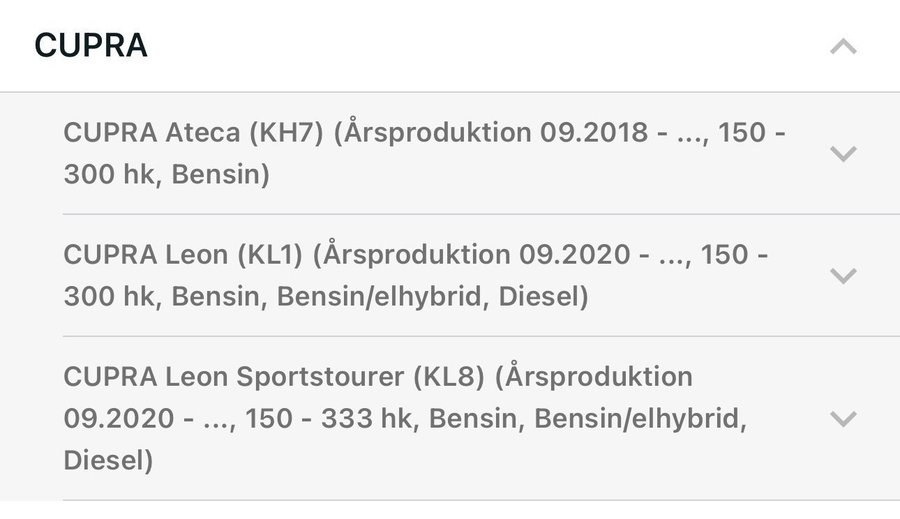Click the down chevron beside CUPRA Ateca

coord(843,153)
